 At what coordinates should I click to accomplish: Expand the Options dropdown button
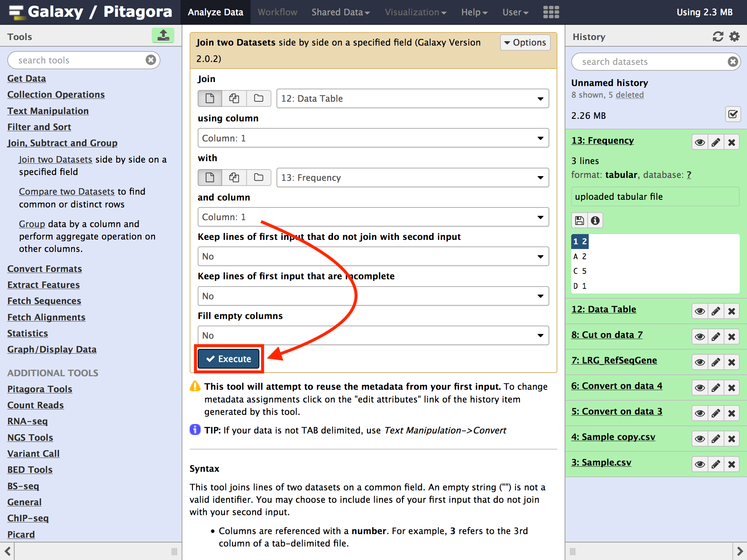525,43
